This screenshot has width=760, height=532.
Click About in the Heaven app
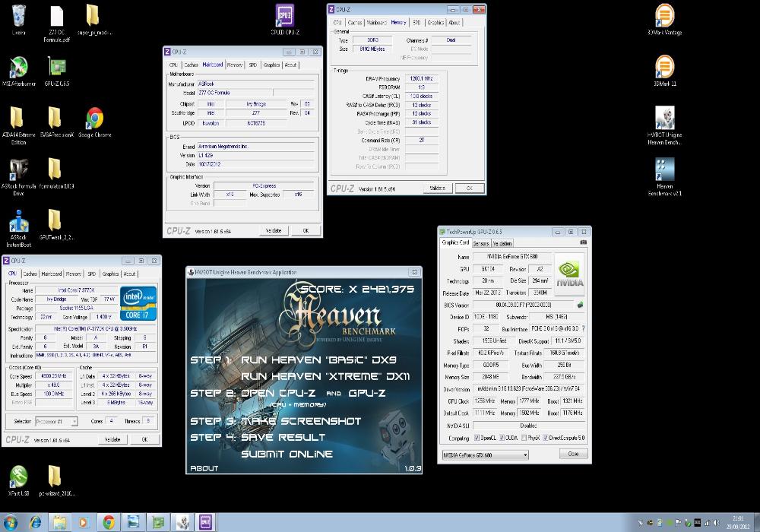pos(204,468)
